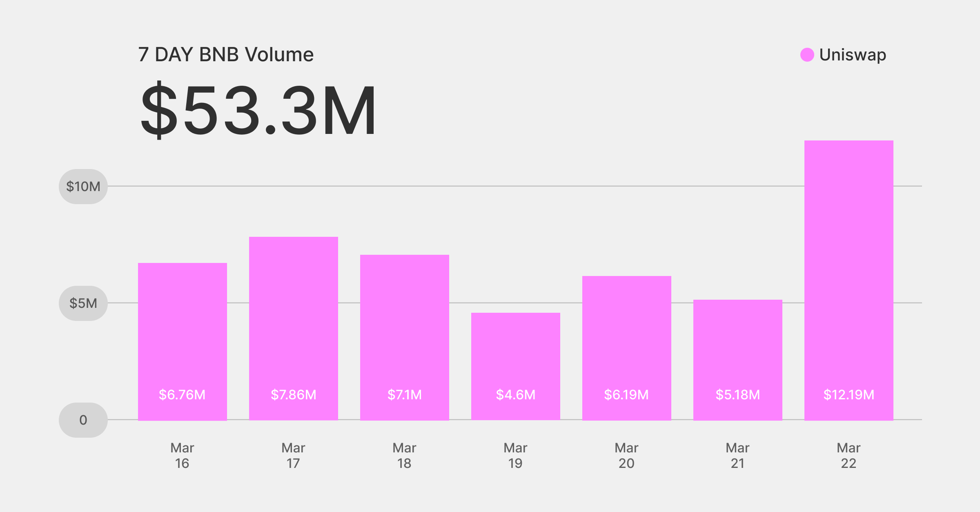The width and height of the screenshot is (980, 512).
Task: Click the Mar 22 date label
Action: (x=849, y=456)
